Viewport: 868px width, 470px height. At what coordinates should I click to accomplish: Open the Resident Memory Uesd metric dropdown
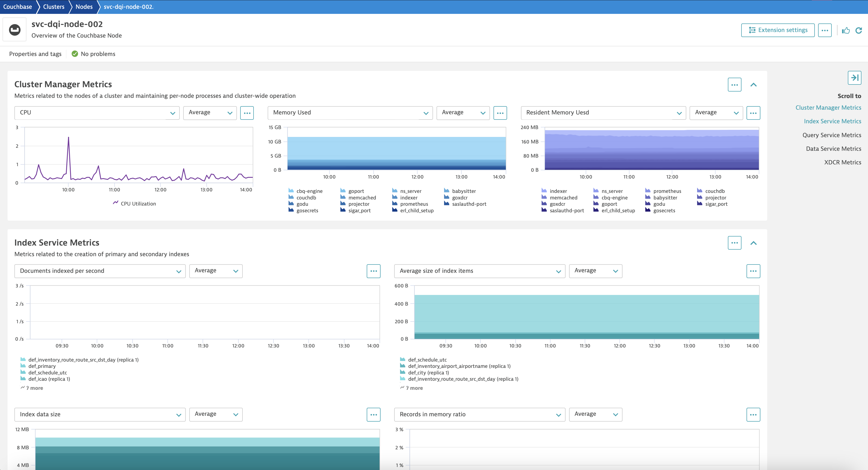(603, 113)
